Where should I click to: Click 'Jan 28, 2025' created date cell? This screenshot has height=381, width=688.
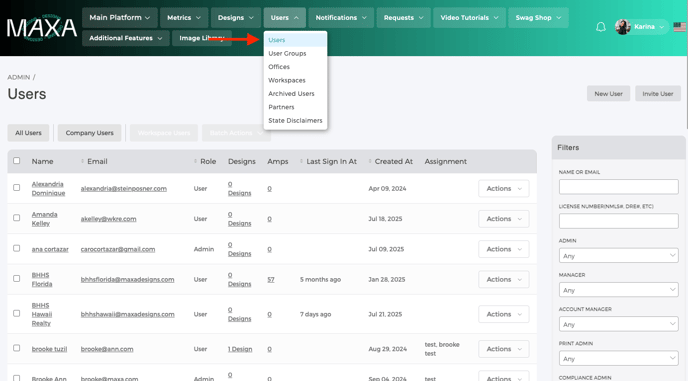point(387,279)
